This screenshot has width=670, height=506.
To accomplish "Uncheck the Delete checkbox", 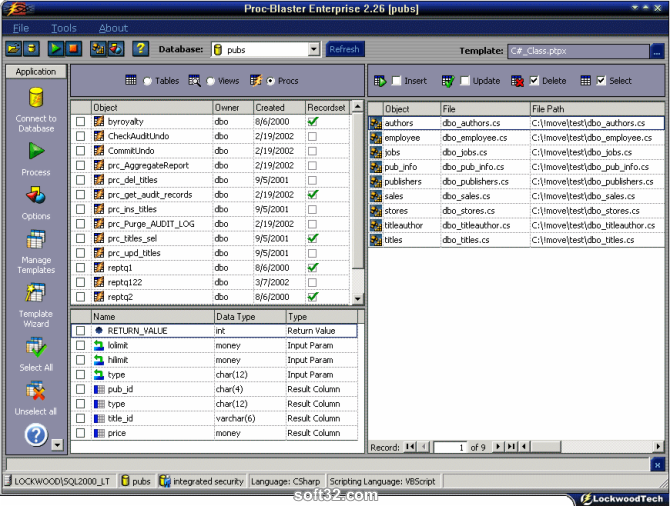I will (534, 81).
